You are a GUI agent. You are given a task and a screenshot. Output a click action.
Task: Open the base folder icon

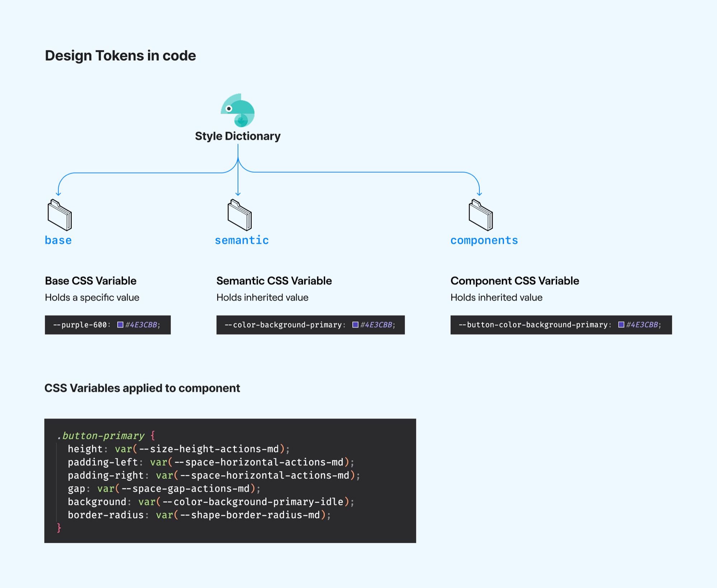60,215
